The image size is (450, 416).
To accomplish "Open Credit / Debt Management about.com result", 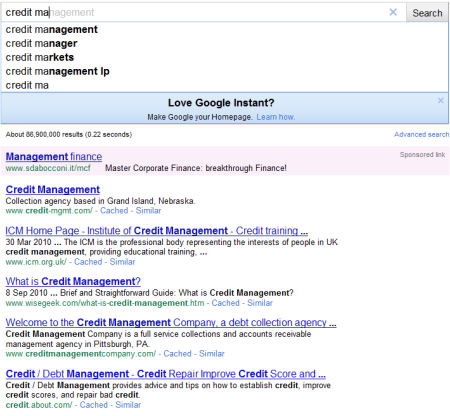I will [x=166, y=374].
